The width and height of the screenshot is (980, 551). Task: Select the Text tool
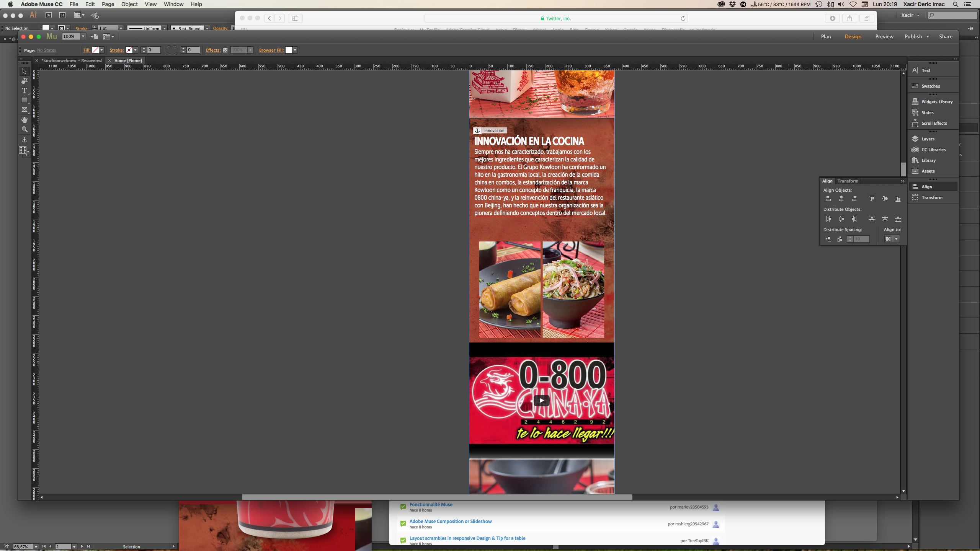coord(24,90)
